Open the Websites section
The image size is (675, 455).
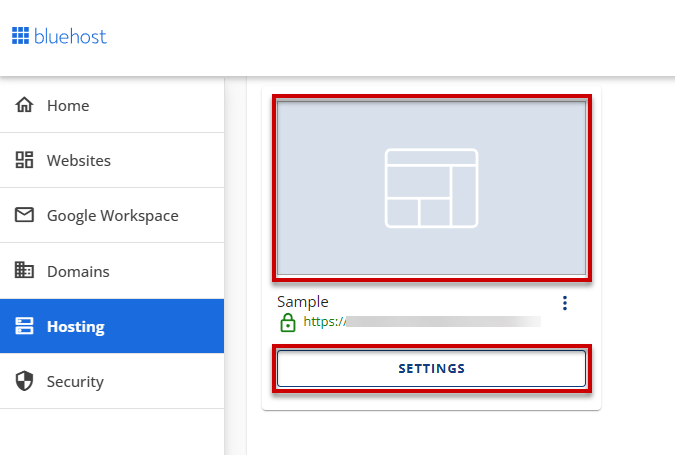tap(112, 161)
